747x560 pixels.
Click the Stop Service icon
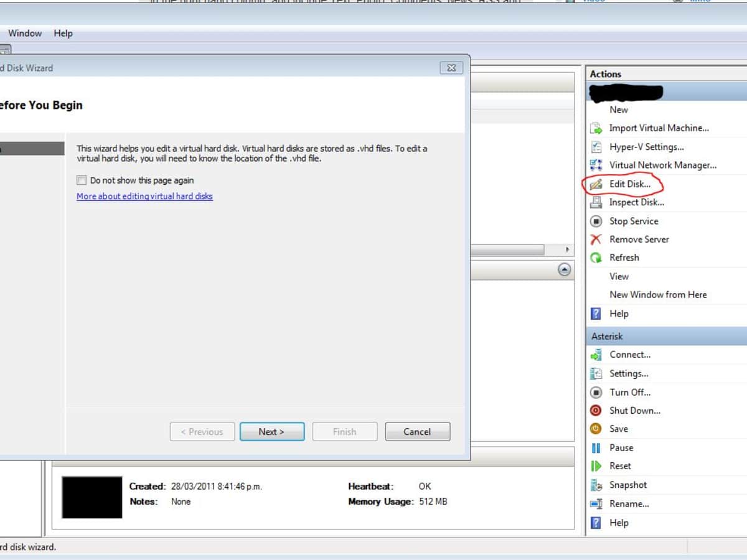[x=596, y=221]
